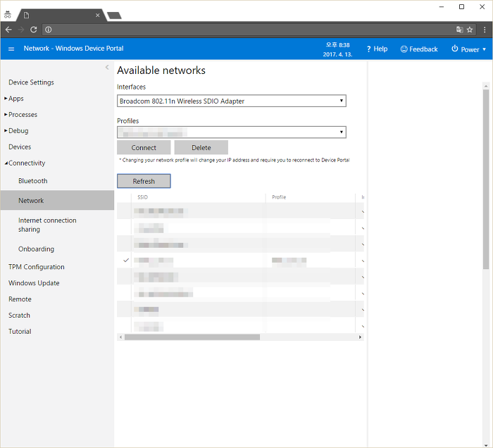Refresh the available networks list

coord(144,181)
